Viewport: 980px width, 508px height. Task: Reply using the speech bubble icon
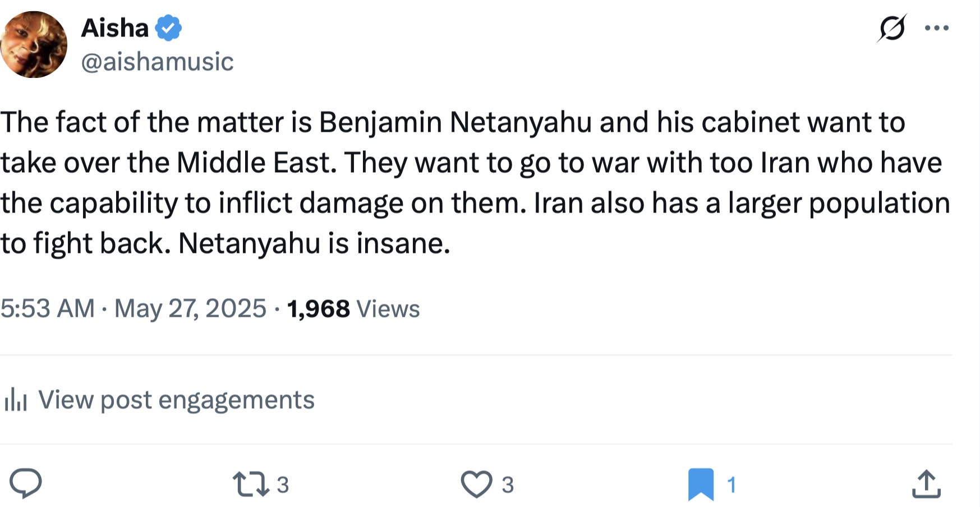(x=26, y=483)
